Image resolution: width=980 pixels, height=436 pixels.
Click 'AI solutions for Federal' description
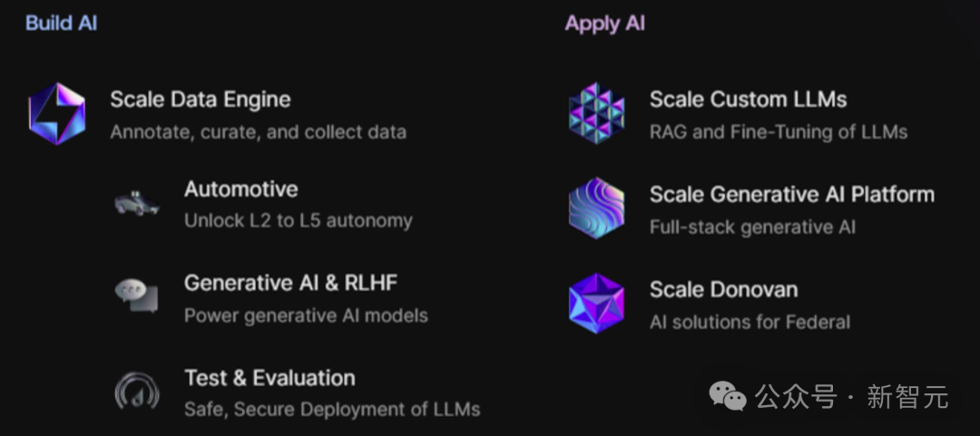[x=750, y=323]
